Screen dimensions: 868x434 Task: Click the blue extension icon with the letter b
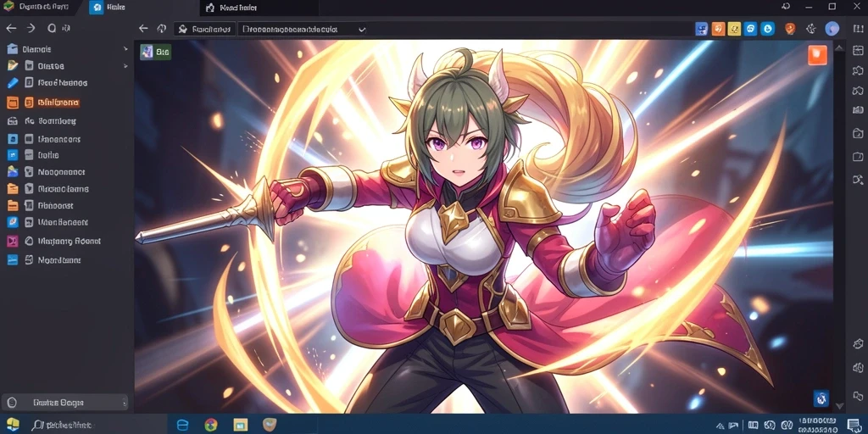pos(768,29)
